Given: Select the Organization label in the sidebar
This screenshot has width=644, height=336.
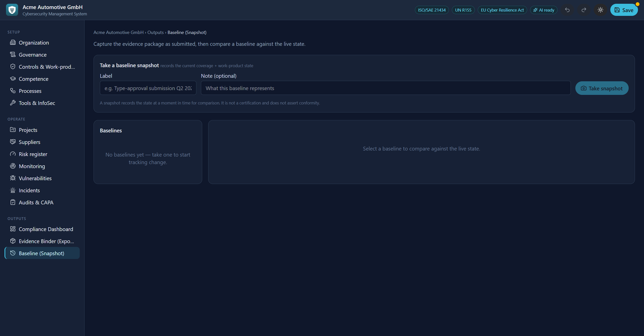Looking at the screenshot, I should (34, 43).
